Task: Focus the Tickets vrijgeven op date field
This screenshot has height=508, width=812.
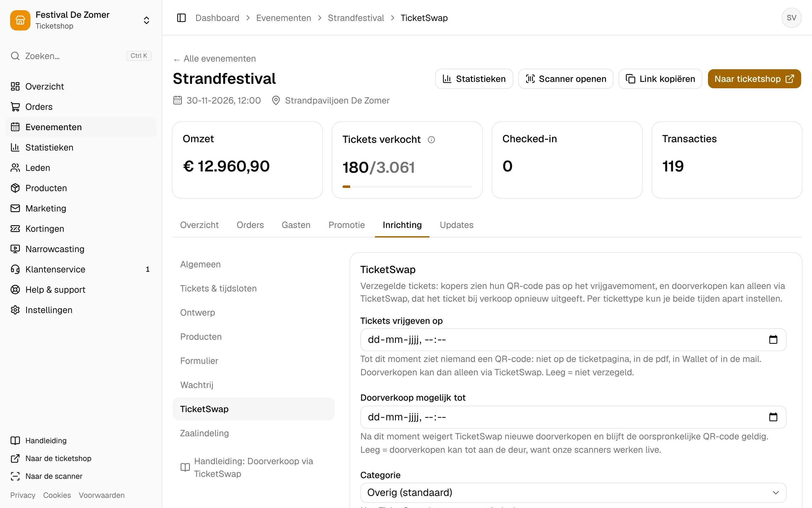Action: [573, 340]
